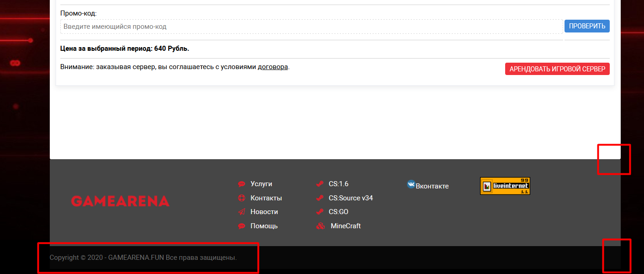Click the GAMEARENA footer logo

(120, 201)
